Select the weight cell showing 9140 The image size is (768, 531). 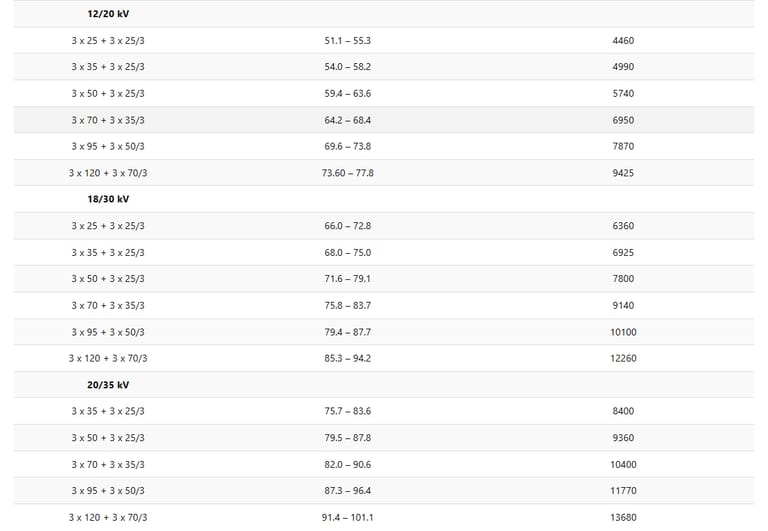[623, 305]
